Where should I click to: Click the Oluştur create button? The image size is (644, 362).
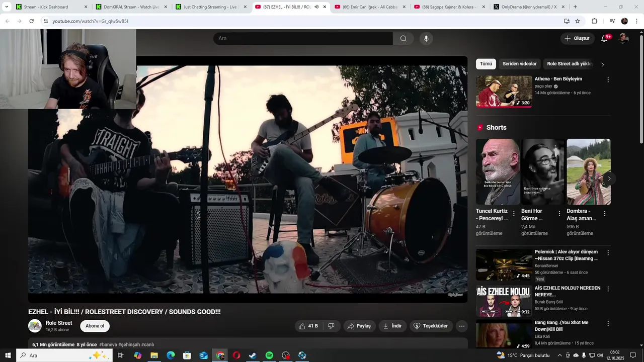click(x=577, y=39)
